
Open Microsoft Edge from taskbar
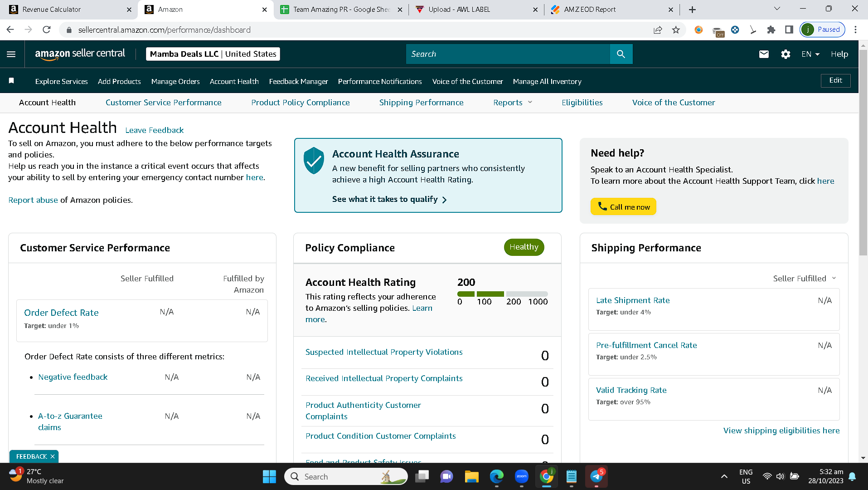[x=497, y=476]
